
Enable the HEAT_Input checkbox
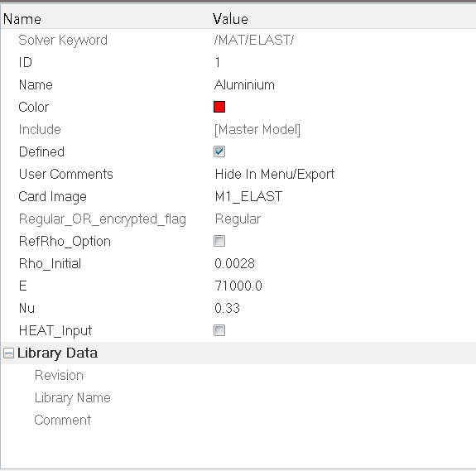click(x=219, y=330)
